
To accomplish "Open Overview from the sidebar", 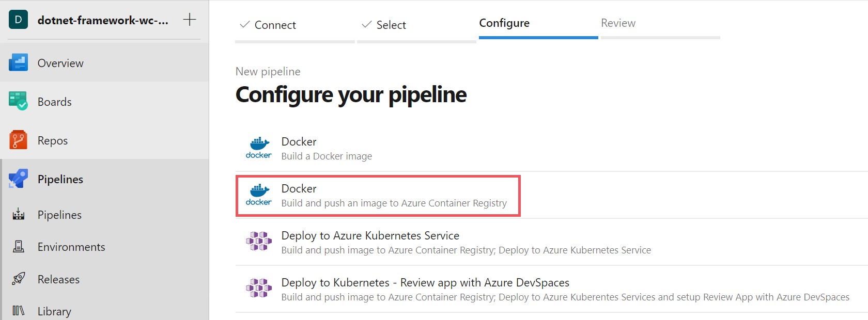I will point(60,62).
